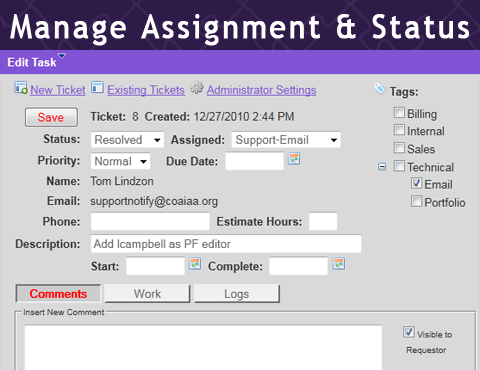The width and height of the screenshot is (480, 370).
Task: Click the Existing Tickets icon
Action: pos(97,87)
